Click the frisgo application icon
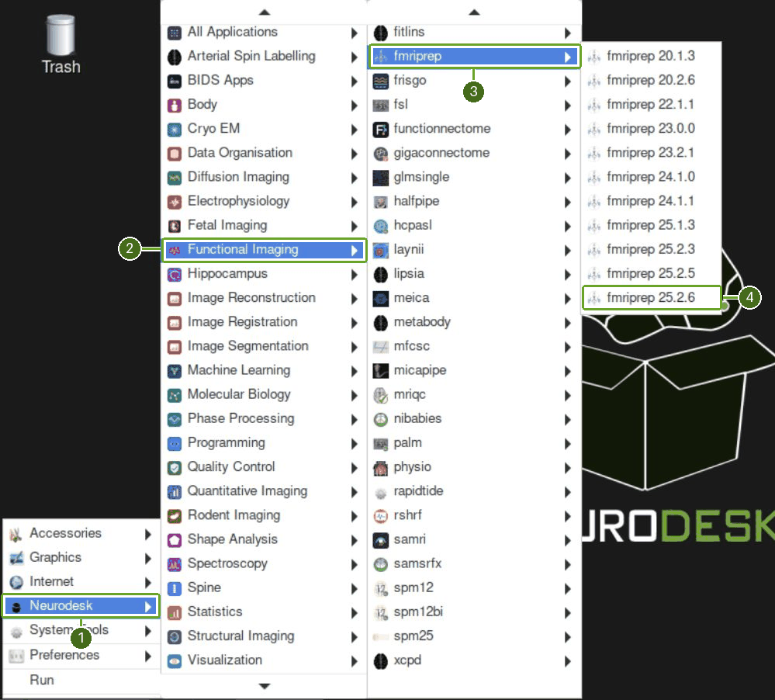Image resolution: width=775 pixels, height=700 pixels. [381, 81]
